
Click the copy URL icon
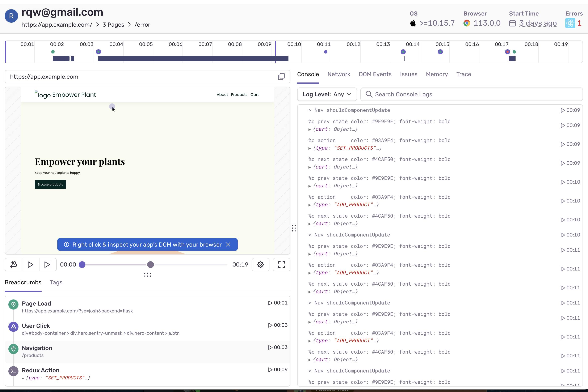pos(281,77)
